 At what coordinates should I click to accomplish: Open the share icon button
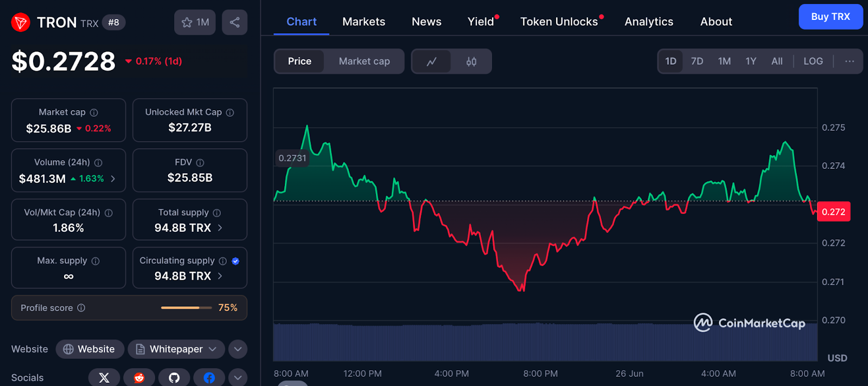234,22
